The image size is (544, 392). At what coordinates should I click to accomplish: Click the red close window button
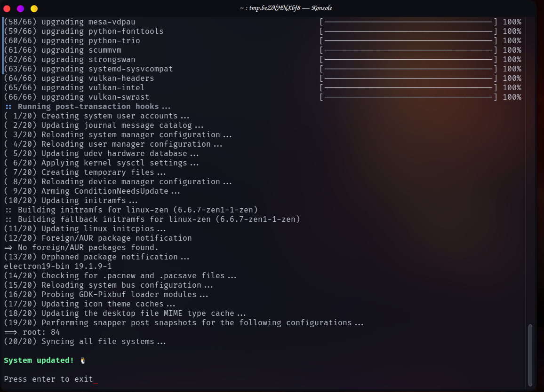point(7,8)
